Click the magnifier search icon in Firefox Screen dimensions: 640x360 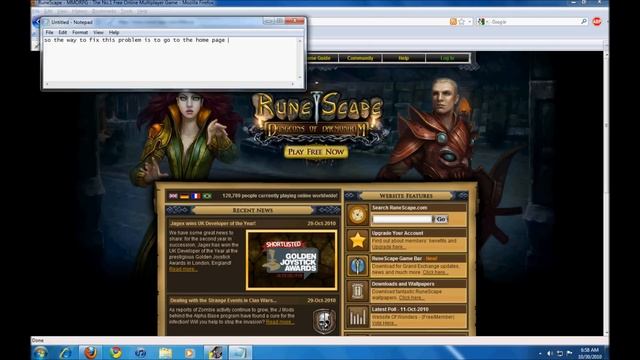[x=584, y=22]
